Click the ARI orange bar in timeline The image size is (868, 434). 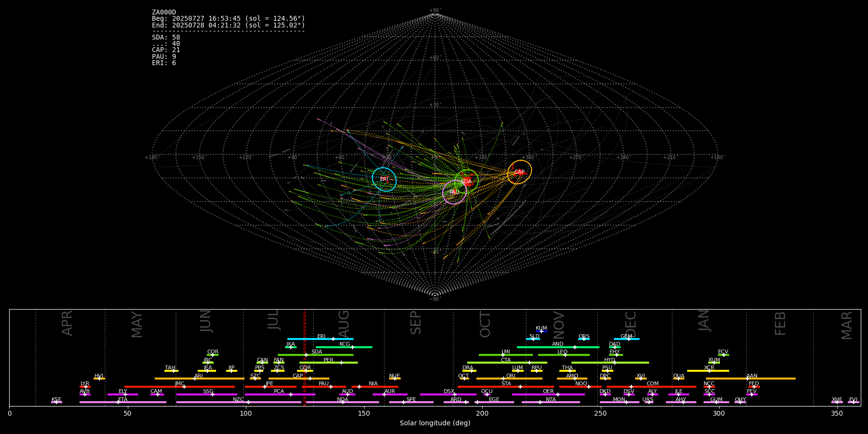pyautogui.click(x=199, y=379)
